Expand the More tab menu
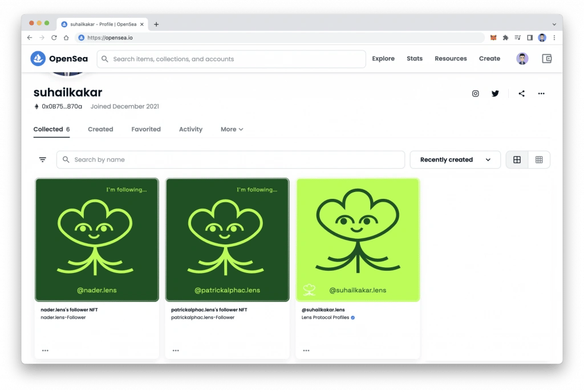Screen dimensions: 584x392 pyautogui.click(x=232, y=129)
